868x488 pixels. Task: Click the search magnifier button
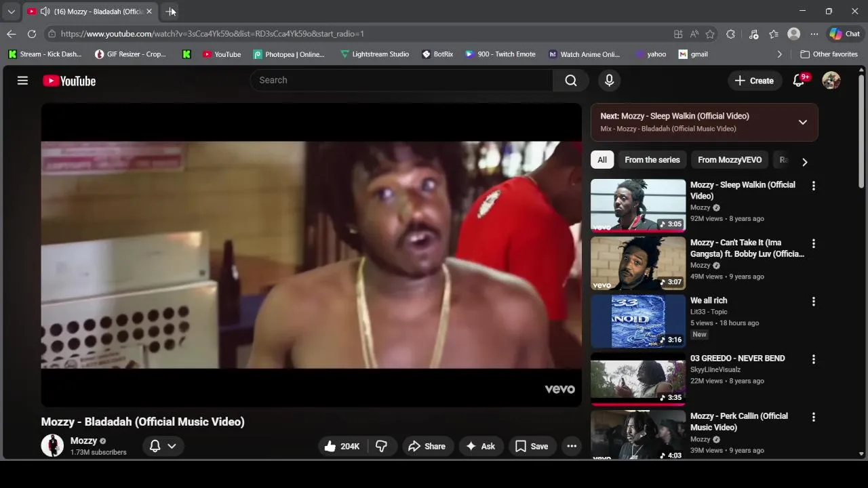coord(571,81)
